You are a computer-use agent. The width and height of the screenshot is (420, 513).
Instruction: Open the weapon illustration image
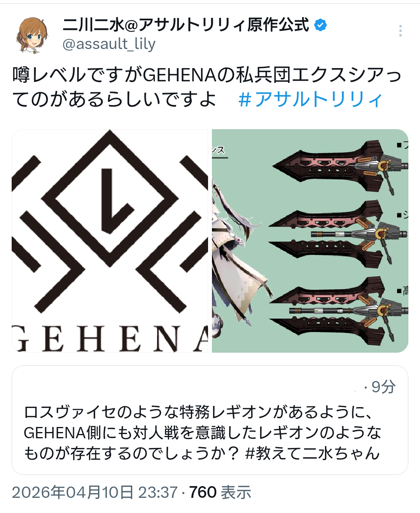pos(310,241)
